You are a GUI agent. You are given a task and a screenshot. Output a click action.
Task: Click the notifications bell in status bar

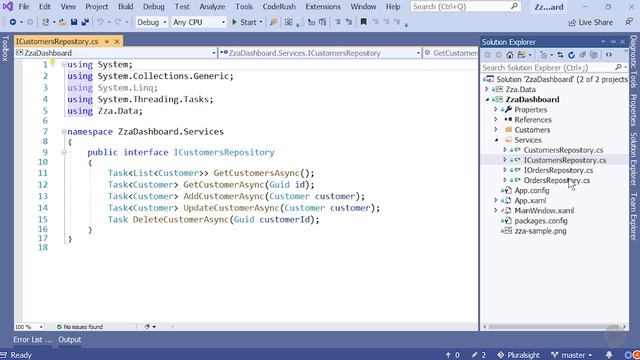pos(609,355)
